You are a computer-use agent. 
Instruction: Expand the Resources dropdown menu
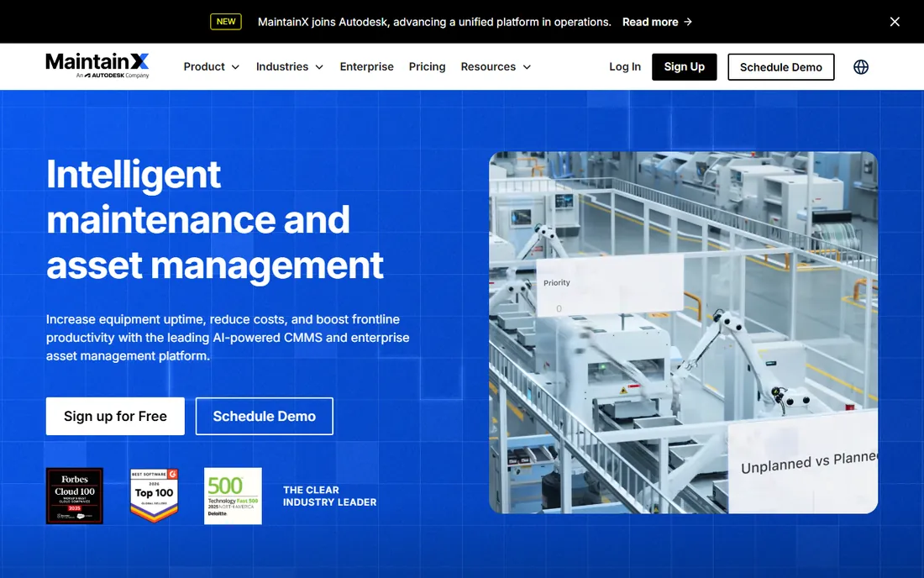tap(496, 67)
